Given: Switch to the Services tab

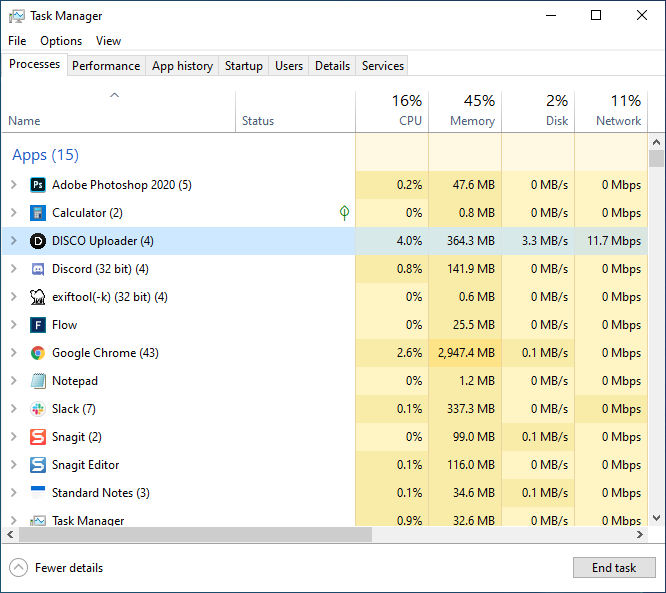Looking at the screenshot, I should point(383,66).
